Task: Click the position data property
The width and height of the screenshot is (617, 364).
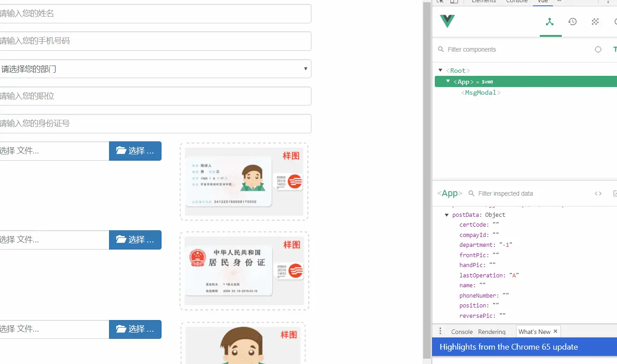Action: [479, 305]
